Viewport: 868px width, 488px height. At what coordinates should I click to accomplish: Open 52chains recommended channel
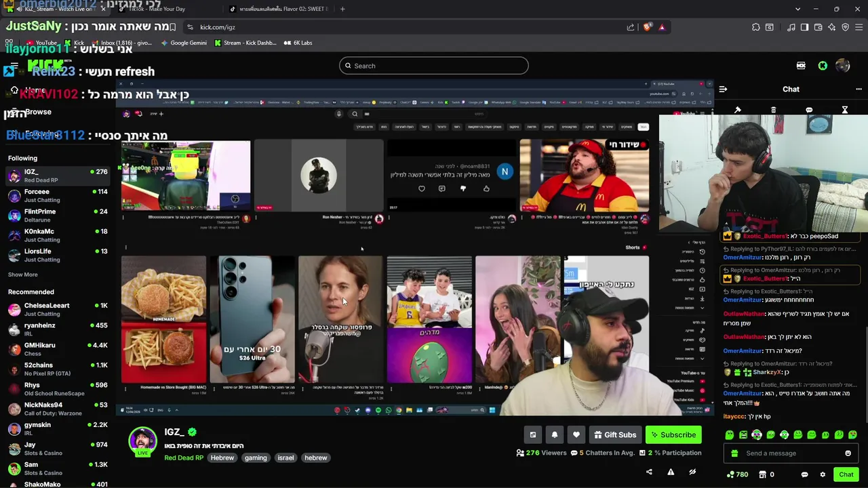coord(57,369)
